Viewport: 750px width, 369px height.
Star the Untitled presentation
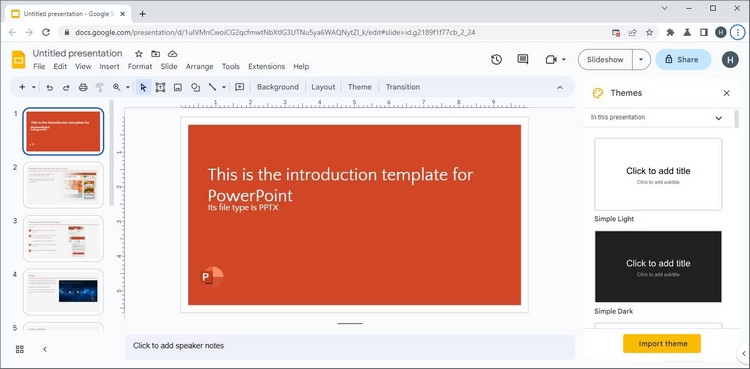point(139,54)
